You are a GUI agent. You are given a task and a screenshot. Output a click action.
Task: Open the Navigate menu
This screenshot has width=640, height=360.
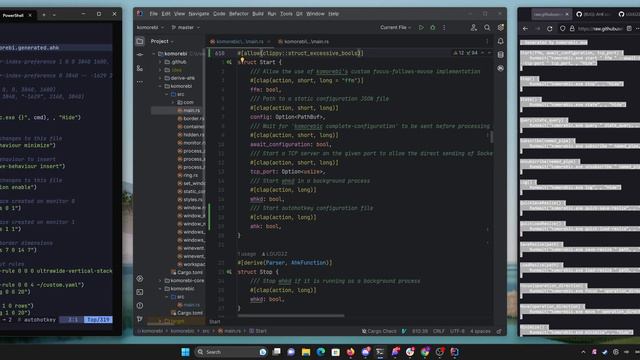pyautogui.click(x=199, y=14)
